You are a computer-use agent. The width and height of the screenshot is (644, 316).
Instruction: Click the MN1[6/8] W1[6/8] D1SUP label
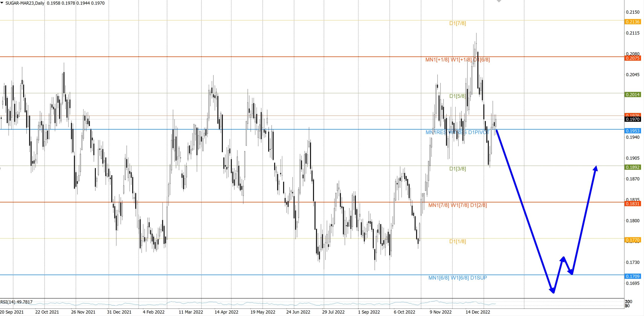coord(457,278)
